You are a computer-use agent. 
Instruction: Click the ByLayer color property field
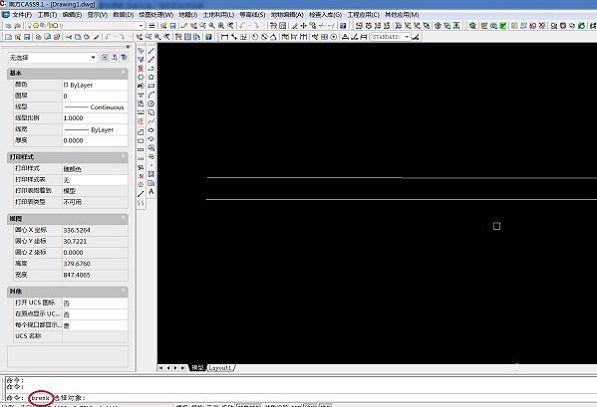(95, 85)
